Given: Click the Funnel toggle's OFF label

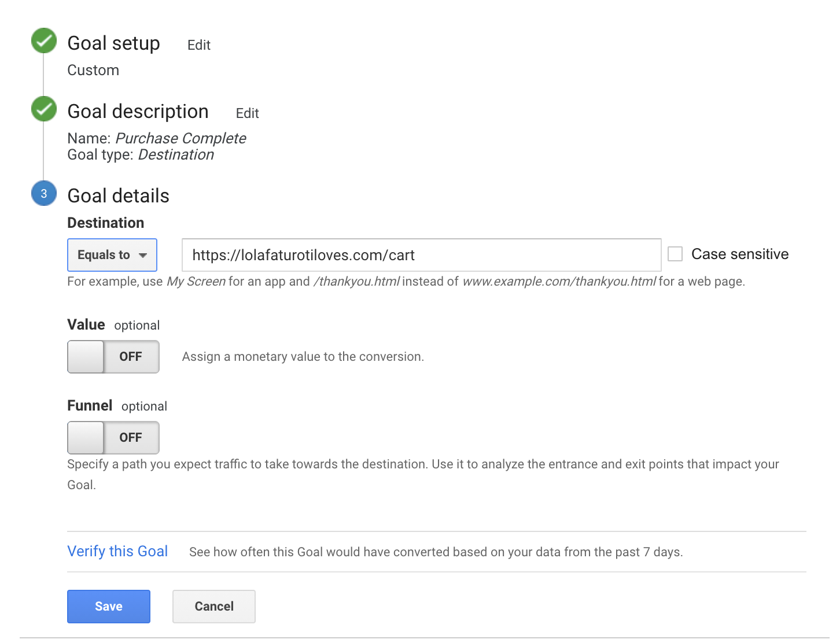Looking at the screenshot, I should [131, 438].
